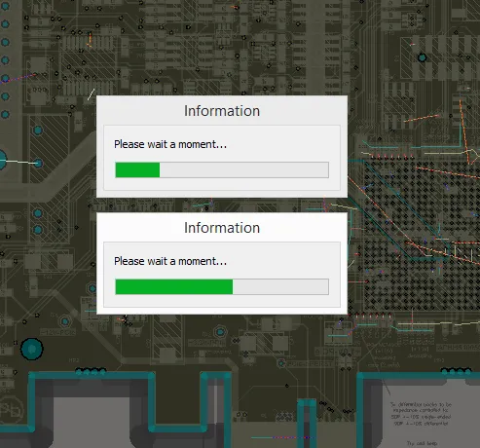Click the upper "Please wait a moment..." message
Viewport: 480px width, 448px height.
pyautogui.click(x=170, y=144)
